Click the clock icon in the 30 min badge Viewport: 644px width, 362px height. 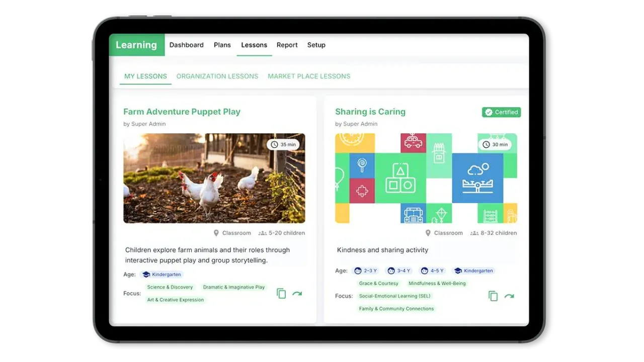tap(486, 145)
